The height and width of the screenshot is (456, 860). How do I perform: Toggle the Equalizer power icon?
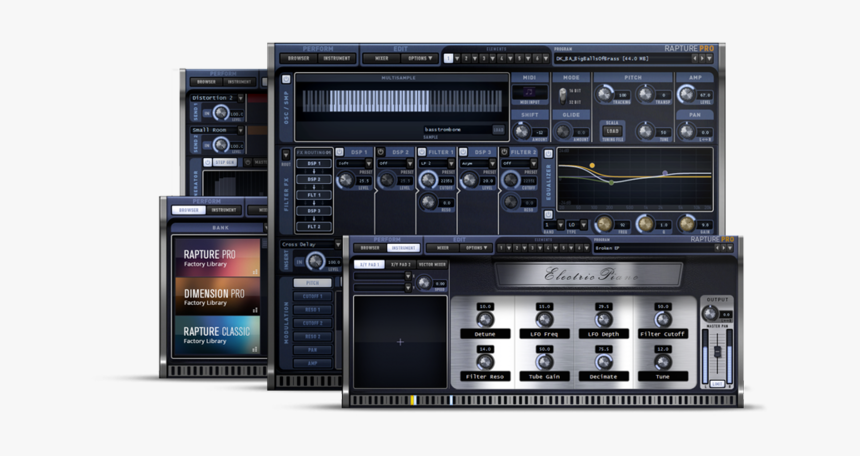click(x=548, y=154)
